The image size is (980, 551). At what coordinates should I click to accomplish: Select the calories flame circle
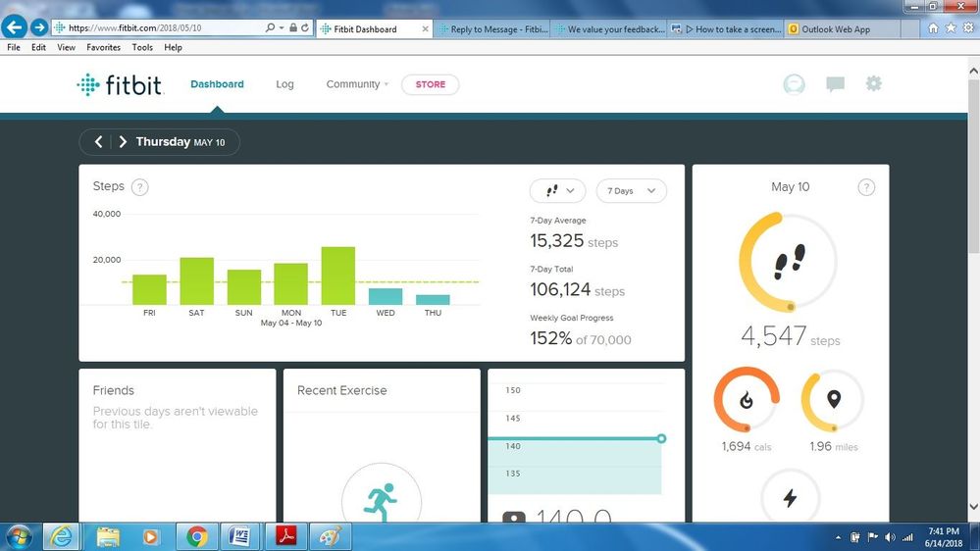(x=747, y=400)
